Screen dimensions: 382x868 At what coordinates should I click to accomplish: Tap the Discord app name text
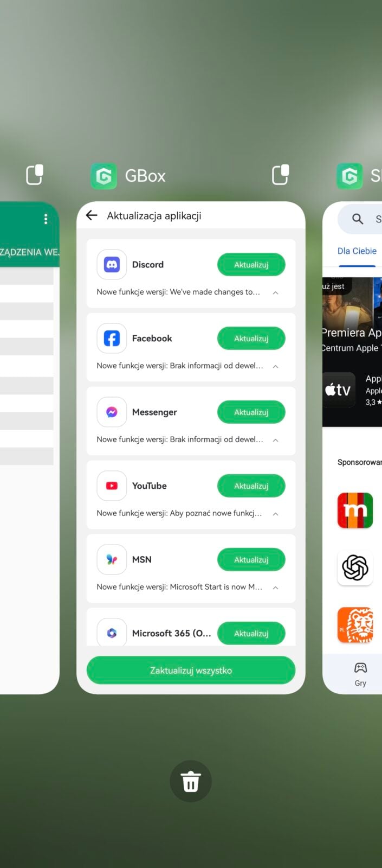(148, 264)
